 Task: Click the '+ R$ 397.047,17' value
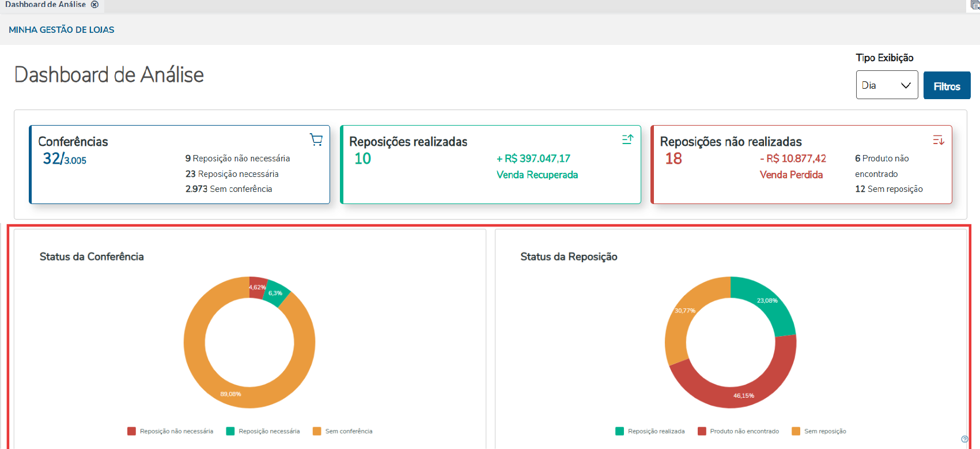(x=533, y=159)
